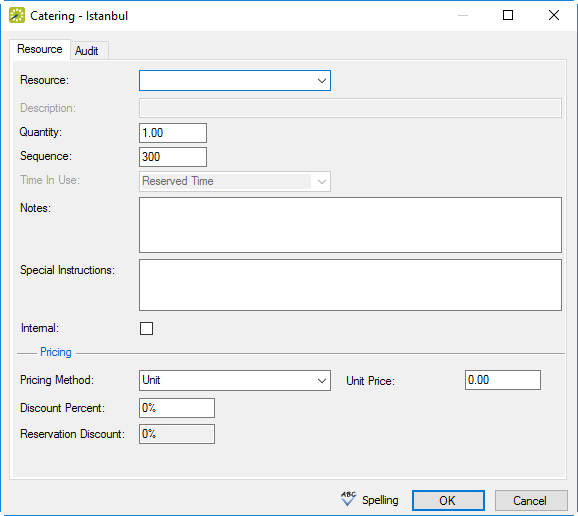Click the Pricing Method label
This screenshot has width=578, height=516.
point(57,380)
